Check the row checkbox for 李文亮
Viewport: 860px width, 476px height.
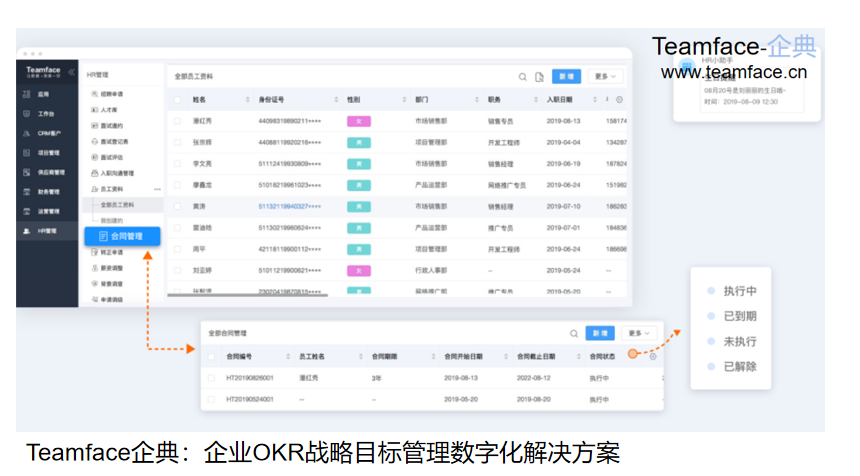coord(177,164)
